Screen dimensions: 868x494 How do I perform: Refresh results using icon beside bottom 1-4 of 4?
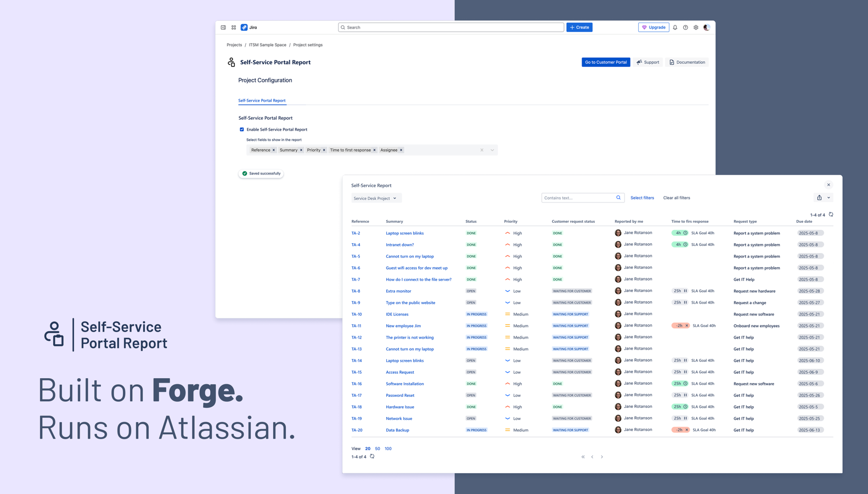(372, 456)
